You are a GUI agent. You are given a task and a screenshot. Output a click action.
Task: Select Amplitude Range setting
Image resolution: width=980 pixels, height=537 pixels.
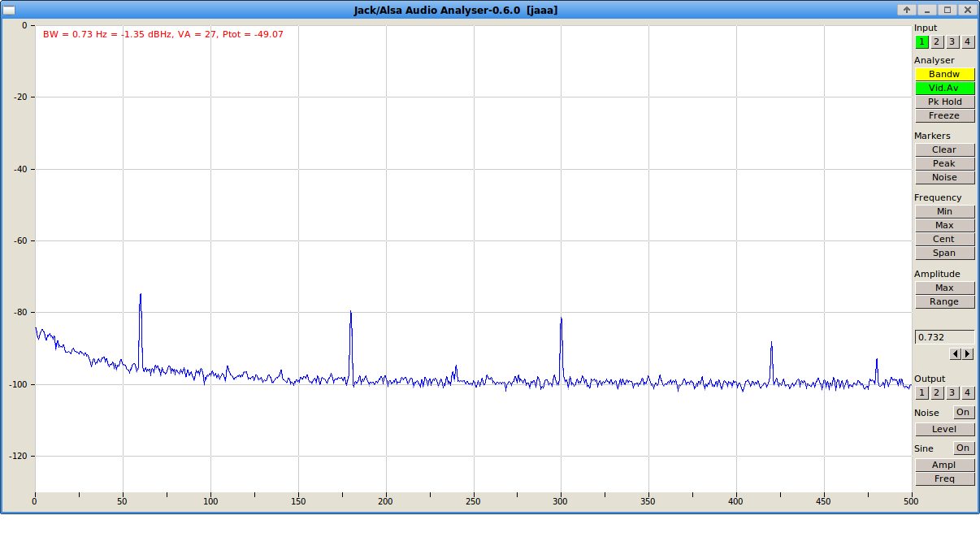pos(945,301)
